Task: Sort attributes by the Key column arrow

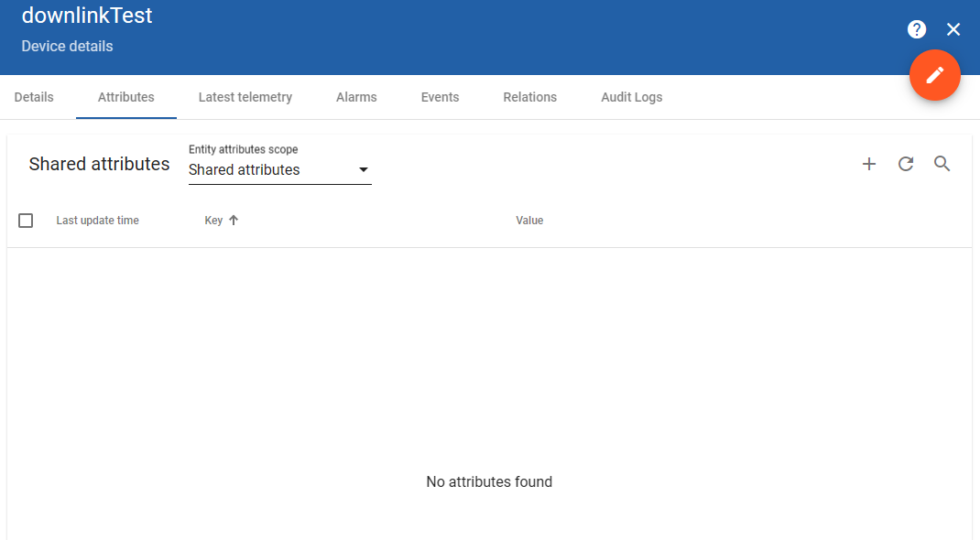Action: click(234, 220)
